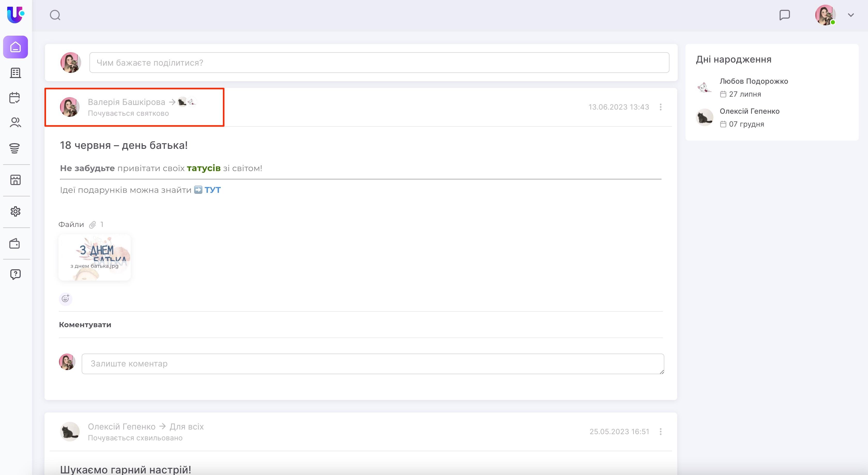The image size is (868, 475).
Task: Click the search magnifier icon
Action: pos(55,15)
